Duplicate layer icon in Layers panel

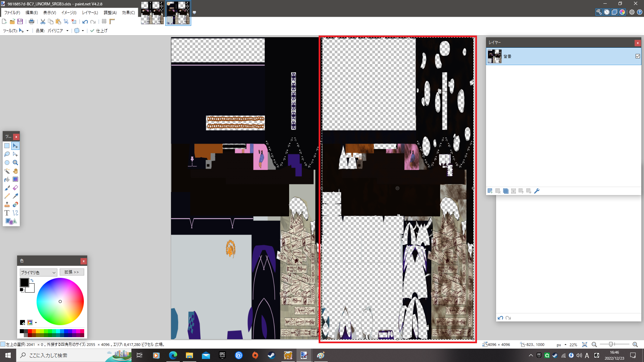[x=506, y=191]
